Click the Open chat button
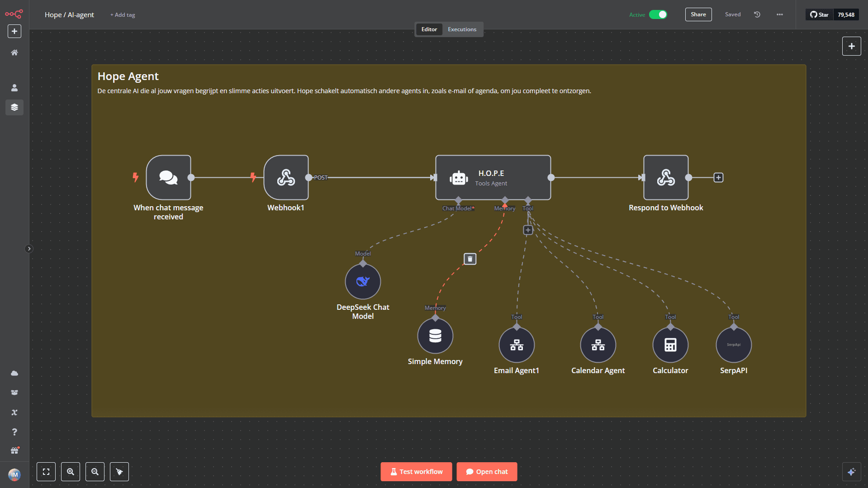The image size is (868, 488). (487, 472)
